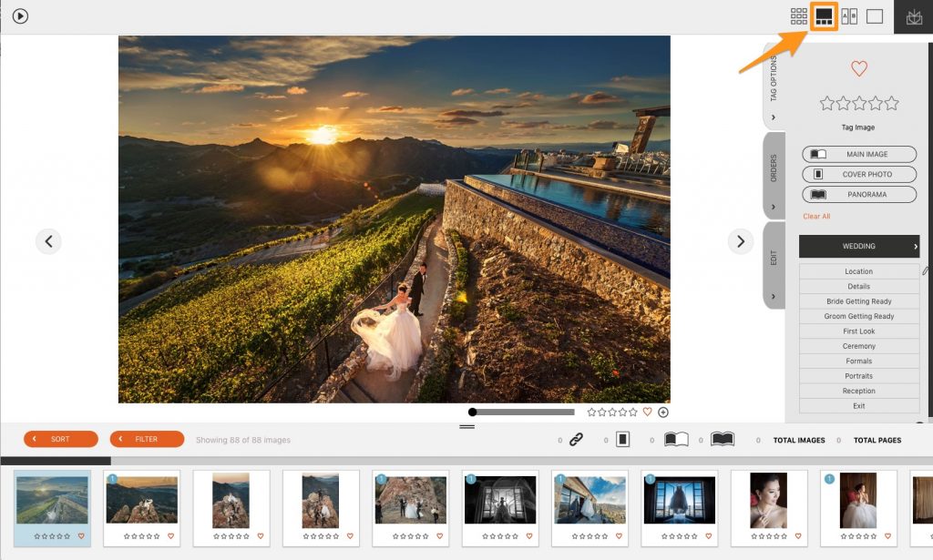Rate with stars below main photo
933x560 pixels.
611,412
